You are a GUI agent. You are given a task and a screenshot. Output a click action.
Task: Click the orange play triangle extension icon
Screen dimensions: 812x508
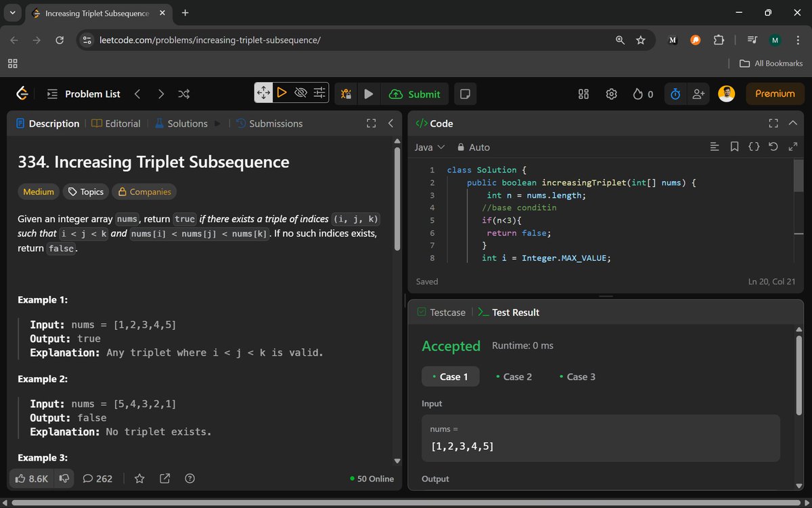(x=282, y=92)
